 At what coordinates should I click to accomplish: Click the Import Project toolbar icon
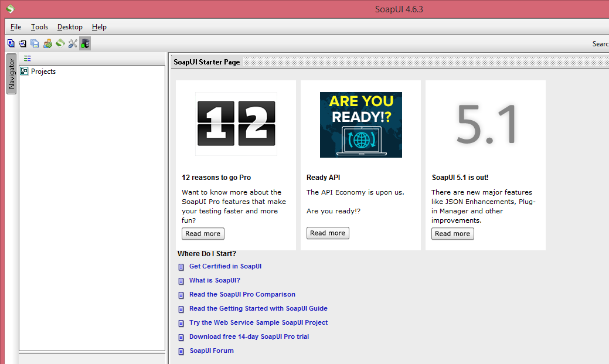point(22,43)
